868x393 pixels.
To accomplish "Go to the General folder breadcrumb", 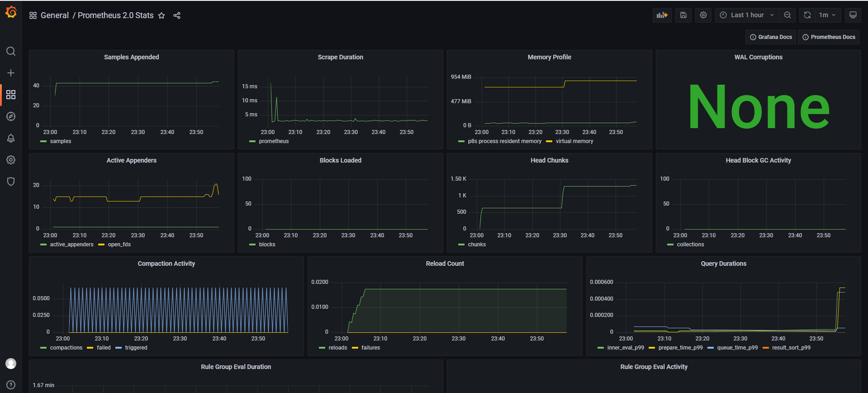I will pyautogui.click(x=55, y=15).
